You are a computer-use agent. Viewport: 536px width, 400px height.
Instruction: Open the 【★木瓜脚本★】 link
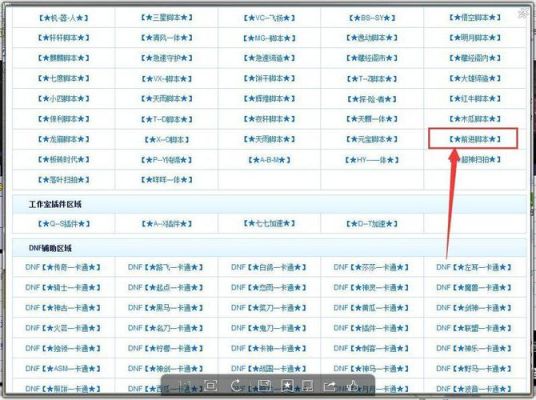tap(475, 119)
